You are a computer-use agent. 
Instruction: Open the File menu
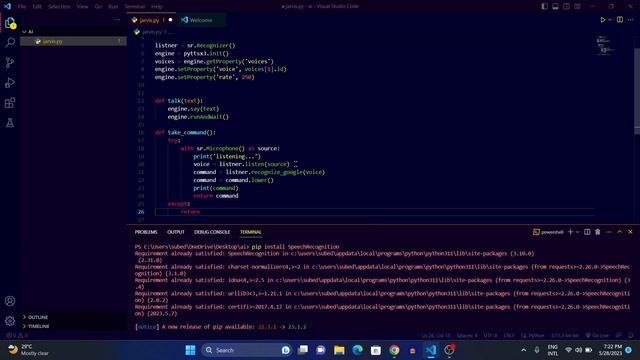coord(22,7)
